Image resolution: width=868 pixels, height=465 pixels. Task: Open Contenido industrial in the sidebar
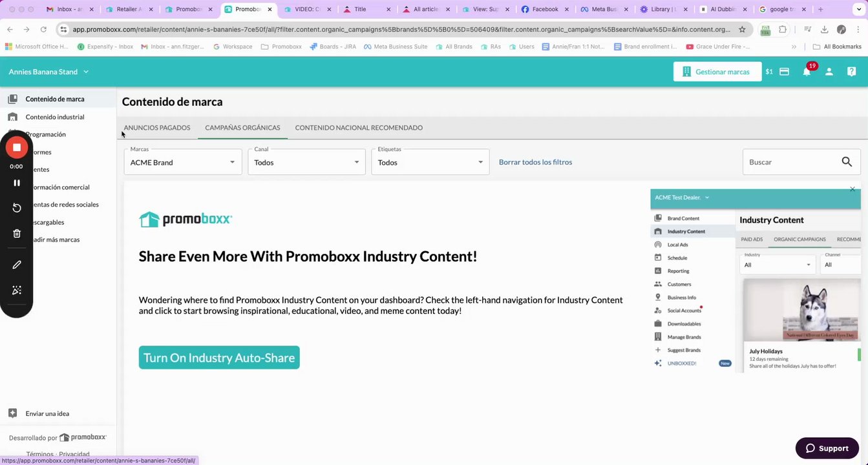(55, 117)
